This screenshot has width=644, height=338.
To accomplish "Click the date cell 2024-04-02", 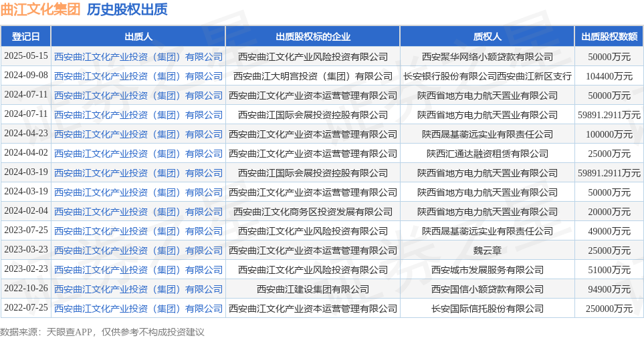I will (26, 152).
